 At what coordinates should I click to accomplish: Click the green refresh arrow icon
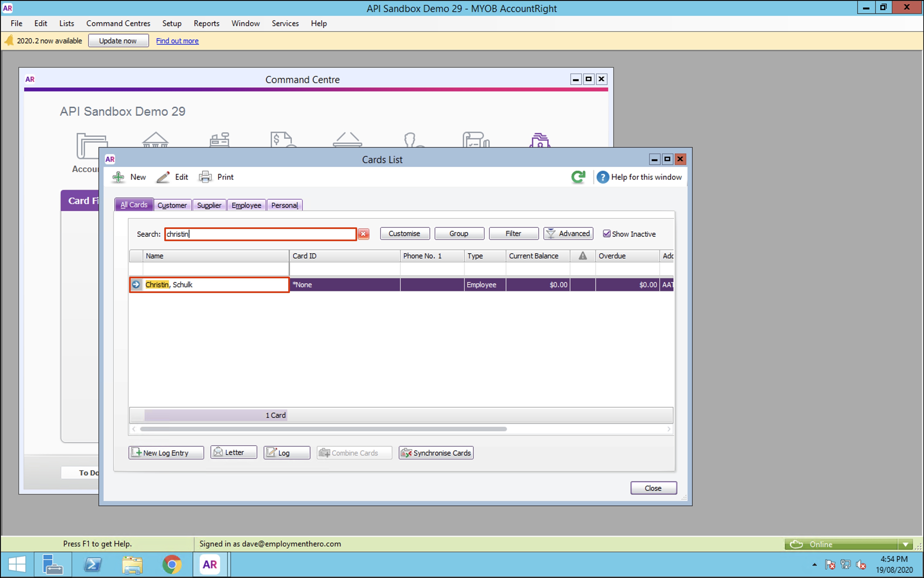pyautogui.click(x=578, y=177)
